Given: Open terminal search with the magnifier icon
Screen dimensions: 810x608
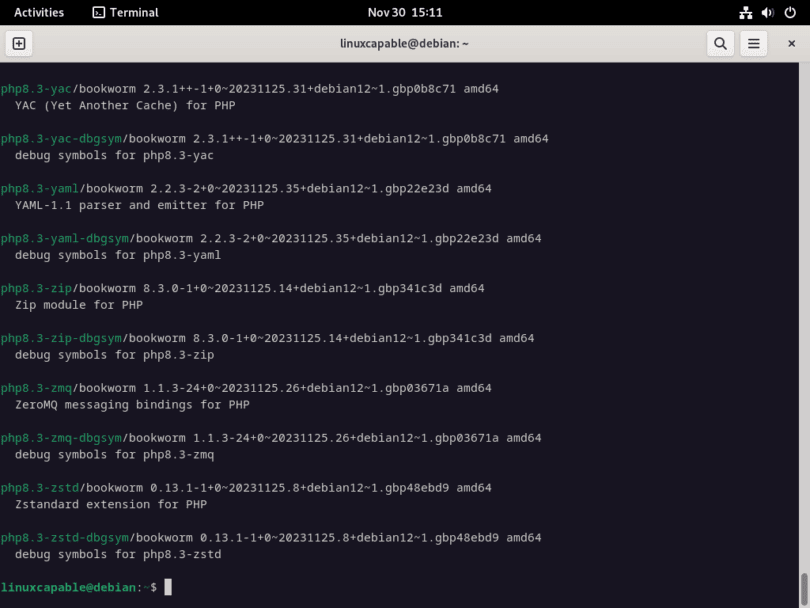Looking at the screenshot, I should 720,43.
